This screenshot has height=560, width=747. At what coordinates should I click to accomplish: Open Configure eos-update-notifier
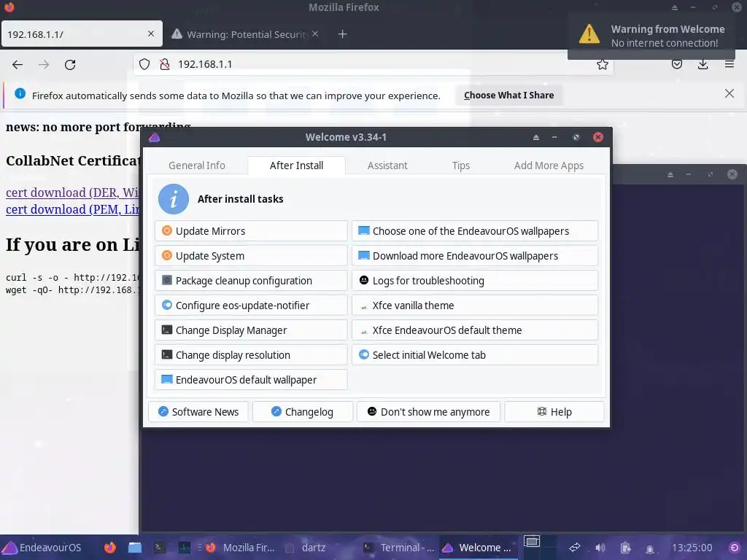click(x=251, y=306)
